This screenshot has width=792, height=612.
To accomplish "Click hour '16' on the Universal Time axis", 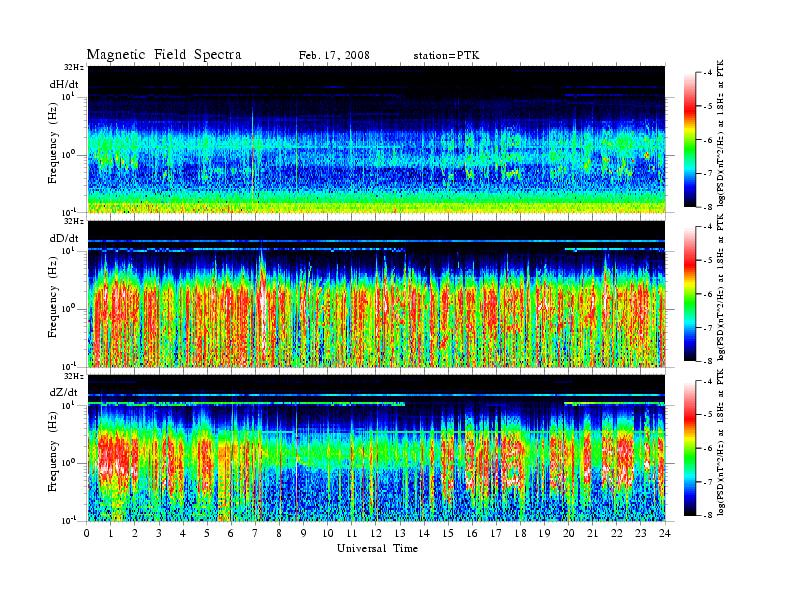I will (472, 534).
